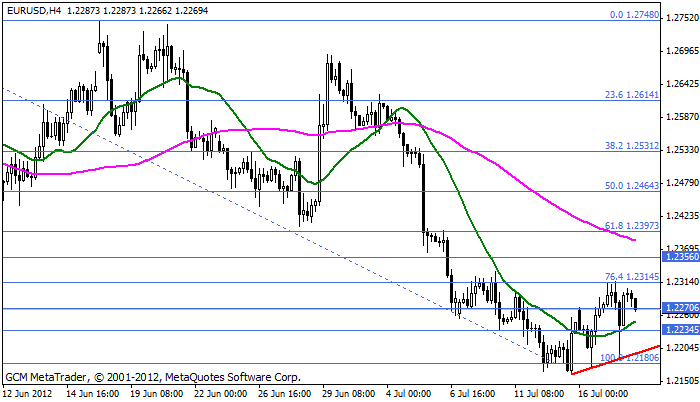Viewport: 700px width, 402px height.
Task: Click the 1.24235 price axis value
Action: click(x=681, y=216)
